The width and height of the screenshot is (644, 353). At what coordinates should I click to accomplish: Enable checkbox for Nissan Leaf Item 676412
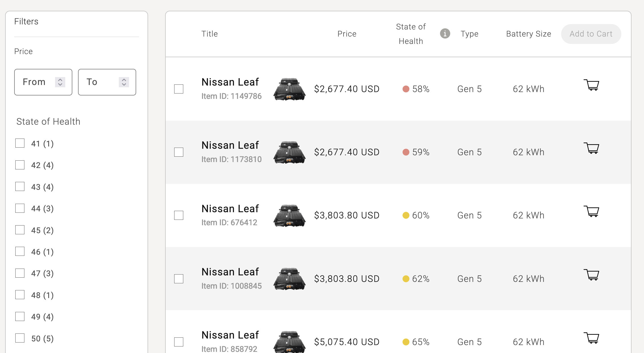click(179, 215)
